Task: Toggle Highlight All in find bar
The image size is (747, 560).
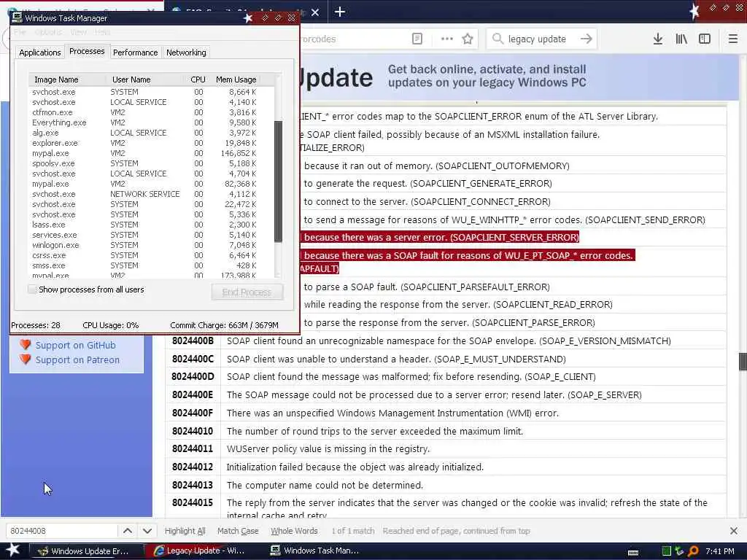Action: click(185, 531)
